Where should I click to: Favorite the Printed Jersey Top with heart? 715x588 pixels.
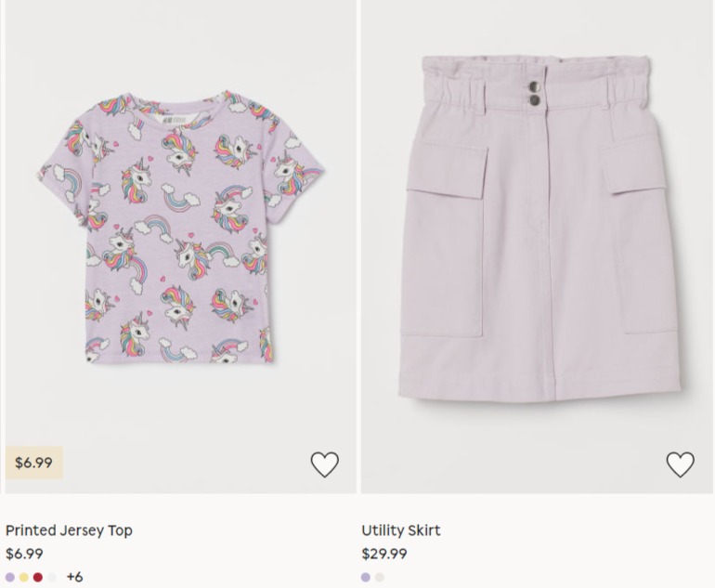(x=325, y=464)
